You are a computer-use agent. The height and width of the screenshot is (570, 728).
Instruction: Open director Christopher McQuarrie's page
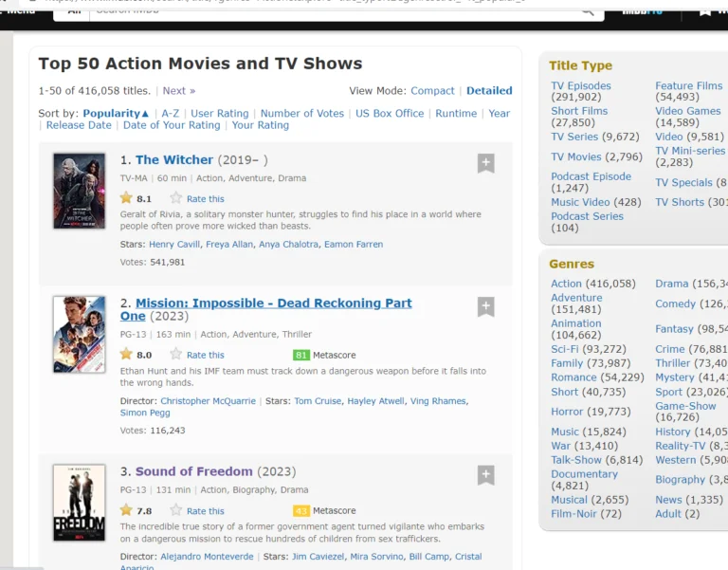coord(208,401)
